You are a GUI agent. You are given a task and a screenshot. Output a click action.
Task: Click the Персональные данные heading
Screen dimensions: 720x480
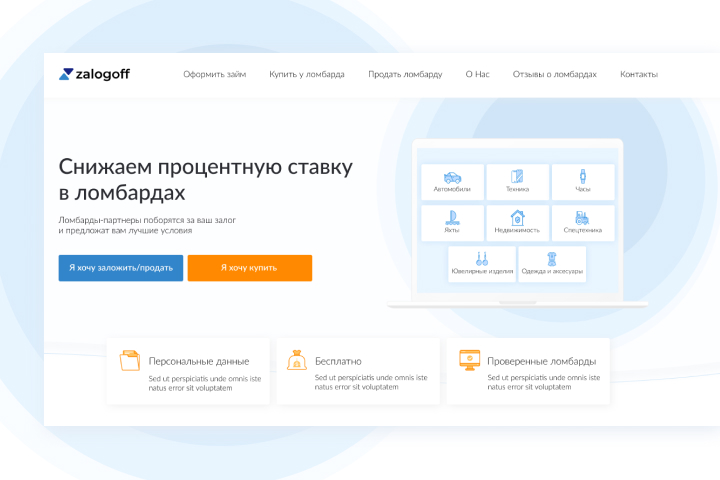pos(199,361)
